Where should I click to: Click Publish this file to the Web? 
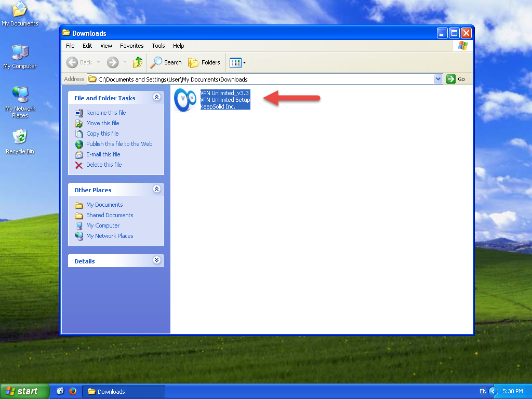pyautogui.click(x=119, y=144)
